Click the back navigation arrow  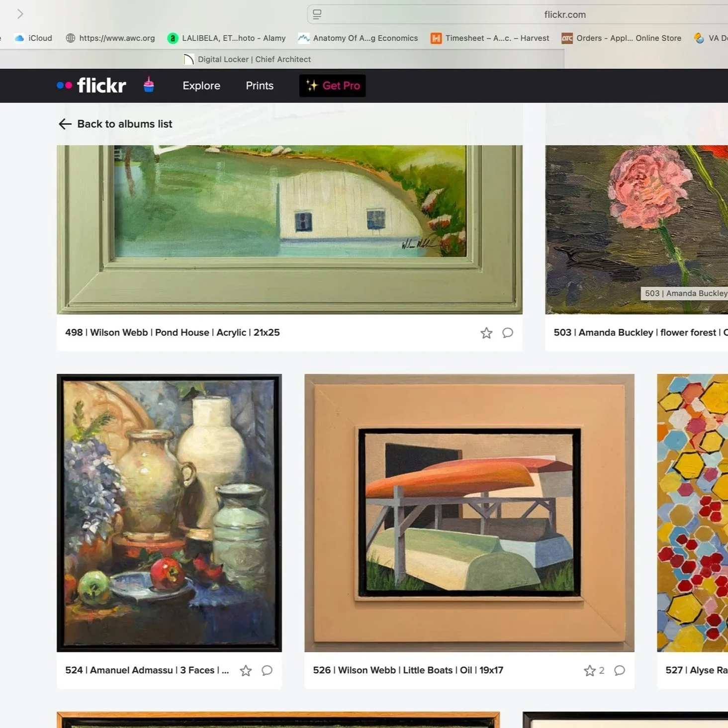[65, 124]
